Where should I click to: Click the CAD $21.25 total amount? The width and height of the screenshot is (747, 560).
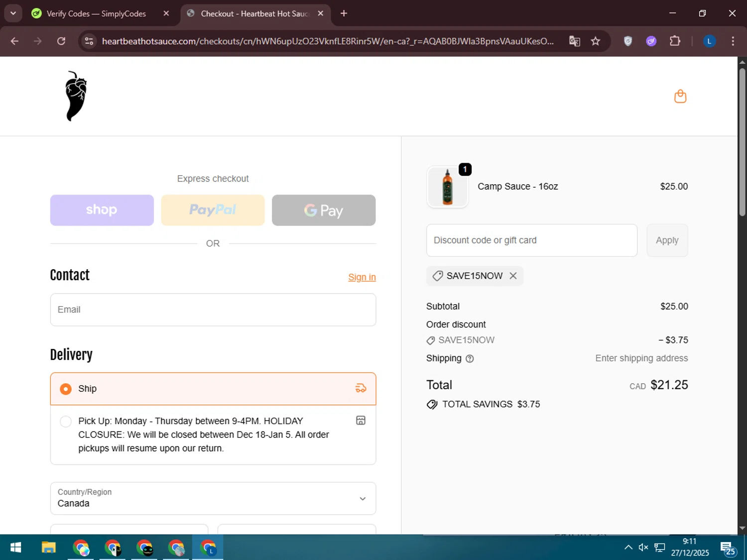[658, 385]
